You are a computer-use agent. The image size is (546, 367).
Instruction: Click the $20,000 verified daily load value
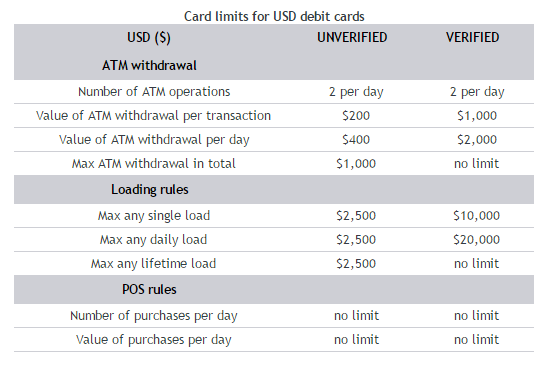tap(476, 240)
